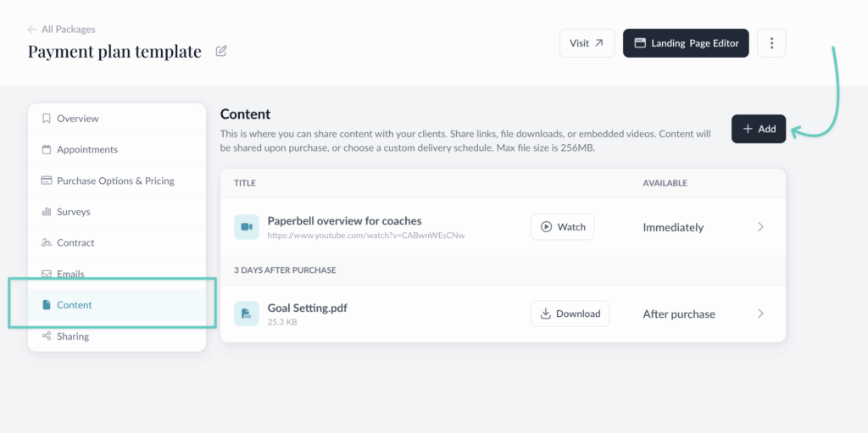Download the Goal Setting.pdf file
The height and width of the screenshot is (433, 868).
(x=569, y=314)
